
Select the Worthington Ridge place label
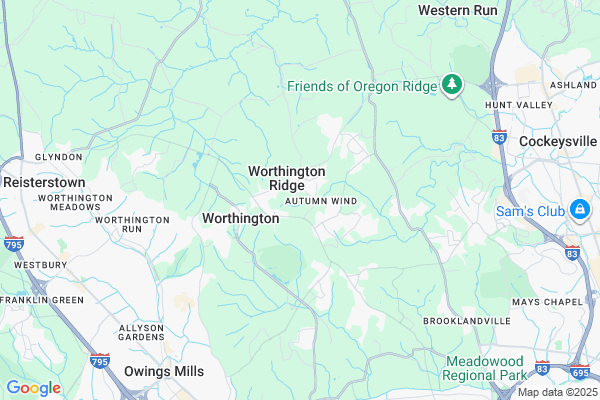tap(287, 178)
